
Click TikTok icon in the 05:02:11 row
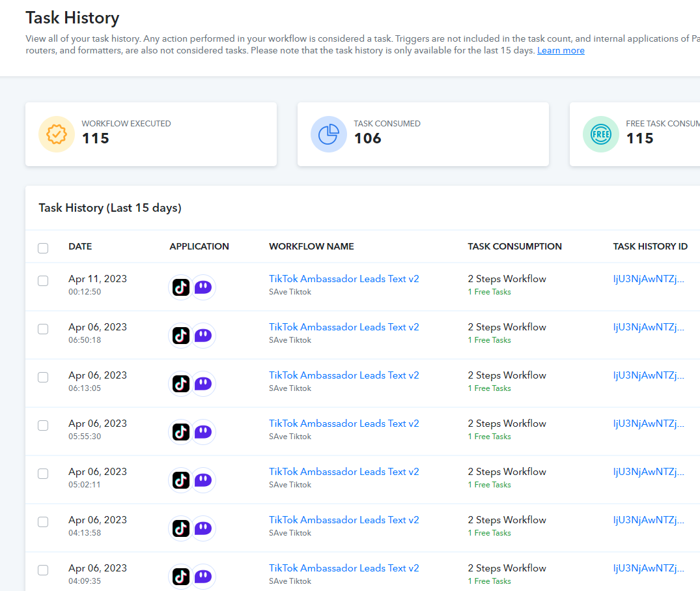pyautogui.click(x=181, y=480)
